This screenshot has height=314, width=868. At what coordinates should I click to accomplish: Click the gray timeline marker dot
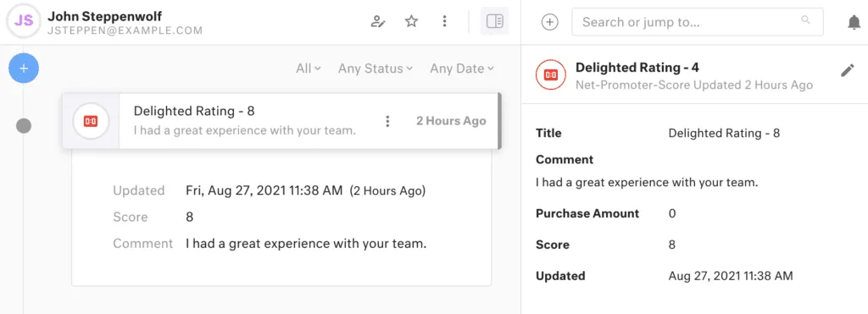(23, 126)
